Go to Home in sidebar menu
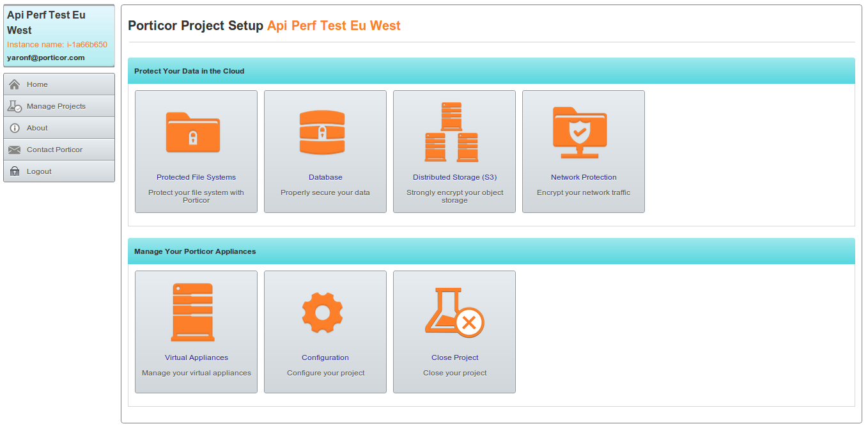 click(x=37, y=84)
